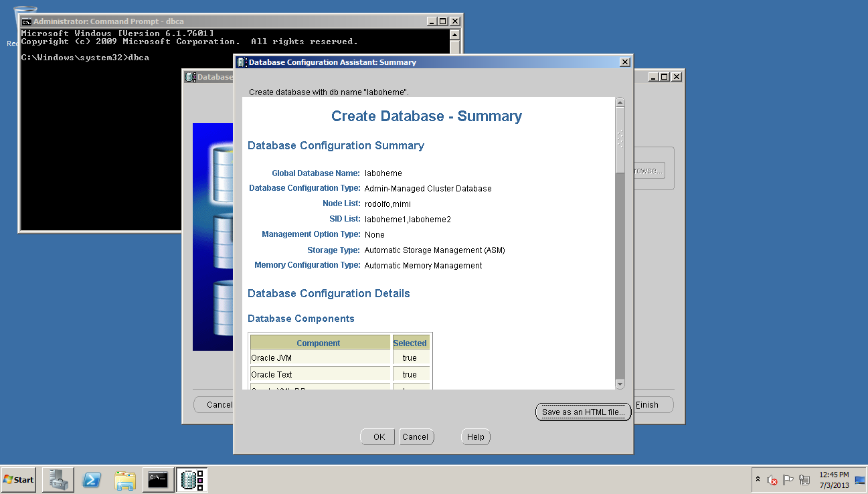Close the Summary dialog window
This screenshot has width=868, height=494.
pos(625,62)
